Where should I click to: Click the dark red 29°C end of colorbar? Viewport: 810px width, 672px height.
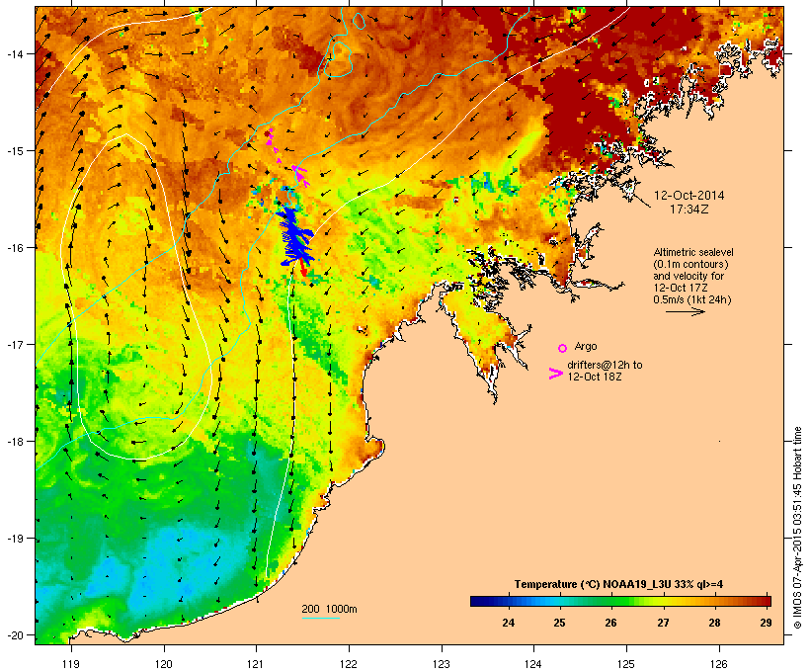(x=765, y=601)
